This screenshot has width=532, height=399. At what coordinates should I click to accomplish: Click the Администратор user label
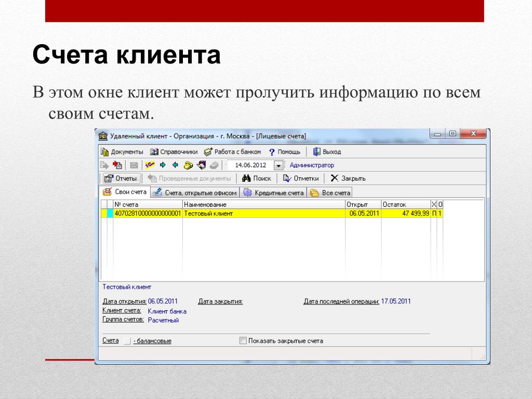[x=312, y=165]
